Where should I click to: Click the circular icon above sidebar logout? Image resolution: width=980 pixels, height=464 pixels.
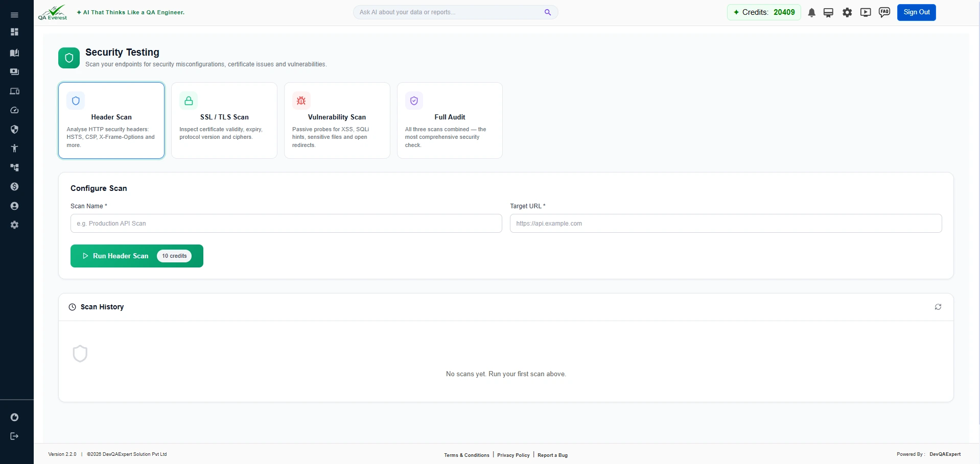tap(14, 417)
